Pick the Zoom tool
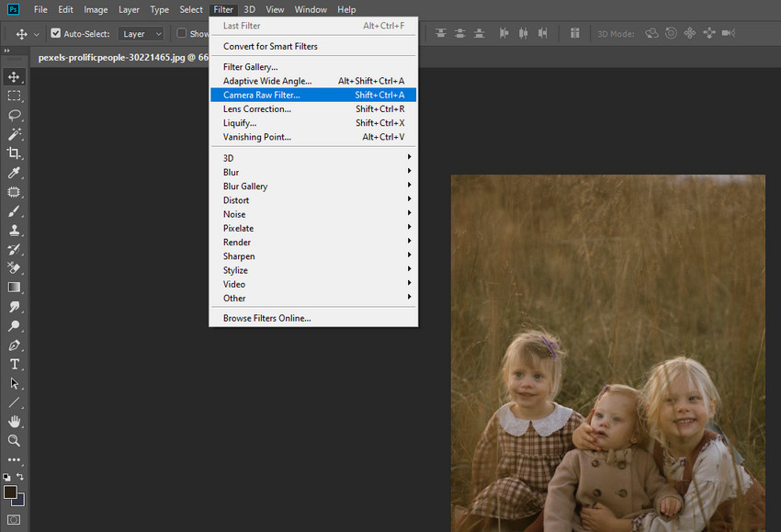This screenshot has height=532, width=781. [14, 440]
